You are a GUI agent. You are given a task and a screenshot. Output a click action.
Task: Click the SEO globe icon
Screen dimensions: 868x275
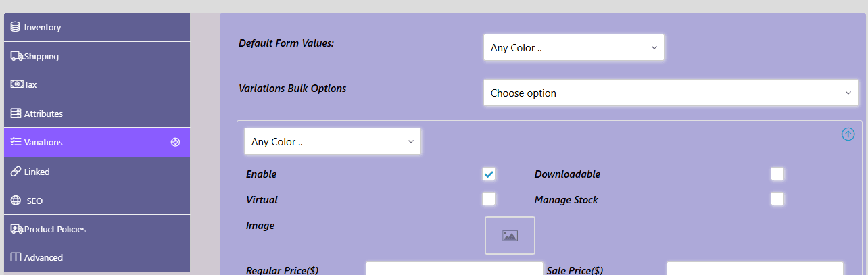15,201
